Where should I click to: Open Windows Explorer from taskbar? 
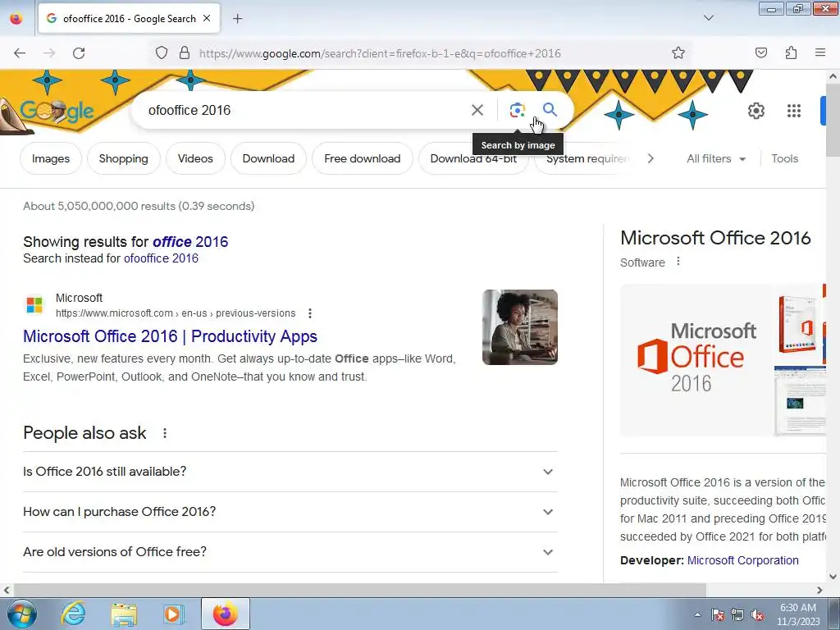[124, 614]
